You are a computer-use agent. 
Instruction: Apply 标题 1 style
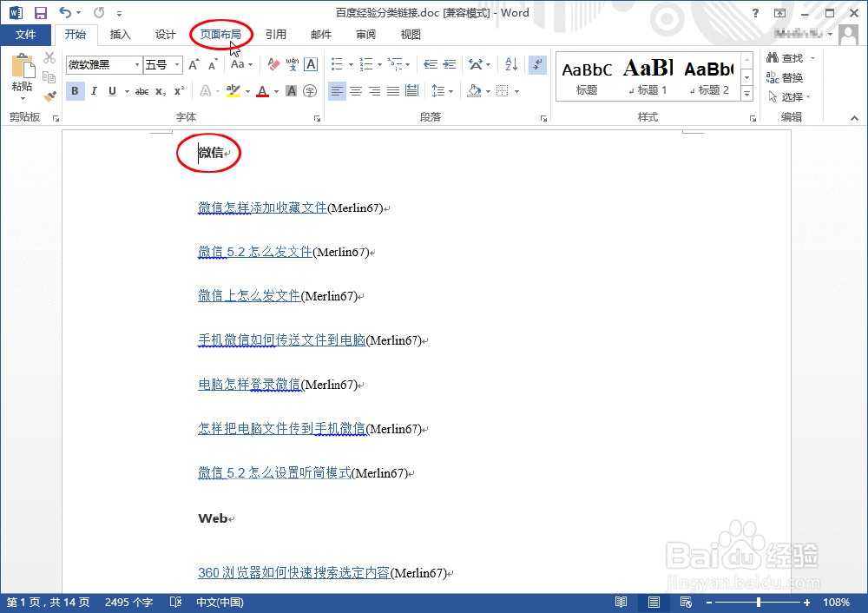coord(648,76)
